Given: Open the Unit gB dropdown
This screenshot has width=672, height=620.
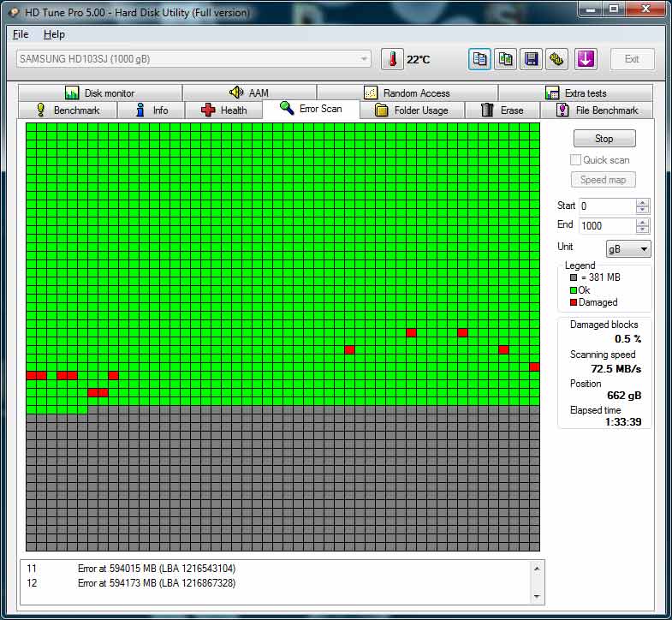Looking at the screenshot, I should click(x=628, y=249).
